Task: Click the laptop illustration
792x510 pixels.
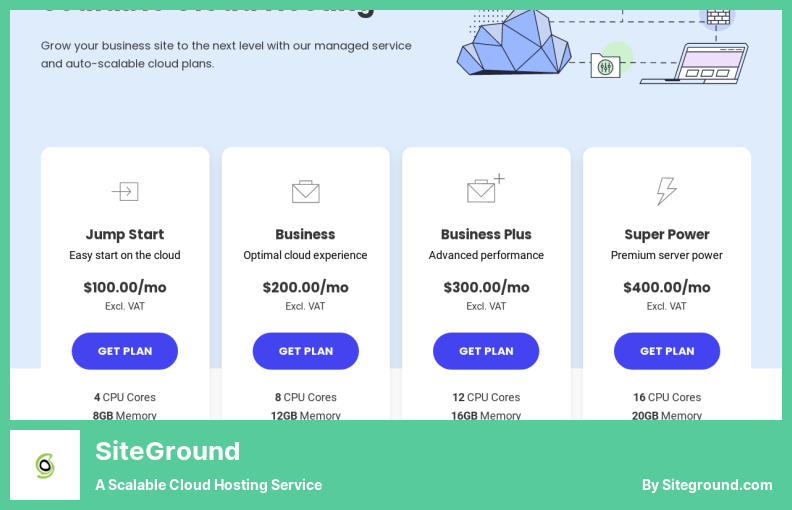Action: click(x=694, y=63)
